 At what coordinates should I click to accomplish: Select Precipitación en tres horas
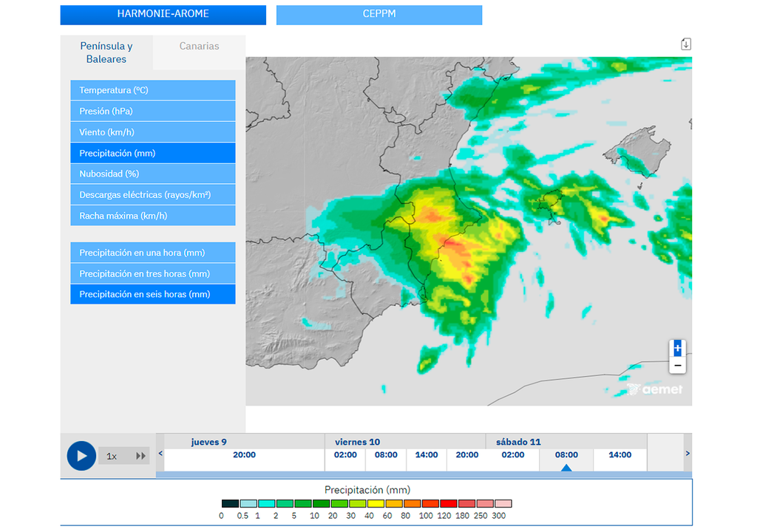153,273
